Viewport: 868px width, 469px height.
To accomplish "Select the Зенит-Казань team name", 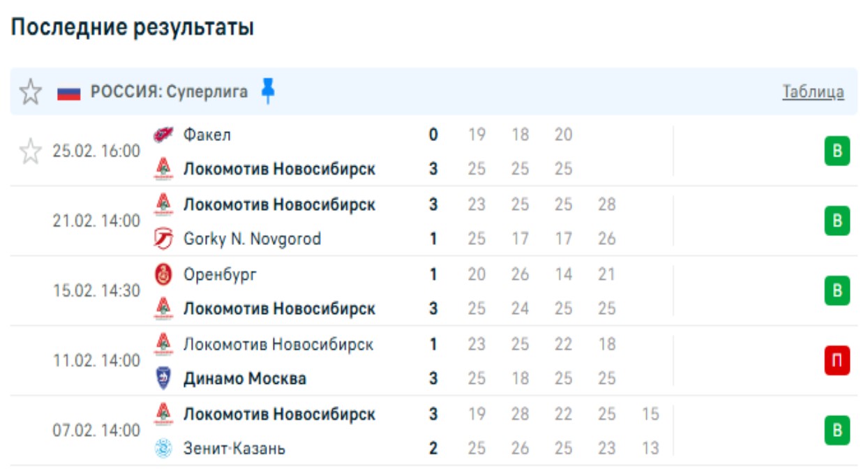I will pyautogui.click(x=234, y=448).
